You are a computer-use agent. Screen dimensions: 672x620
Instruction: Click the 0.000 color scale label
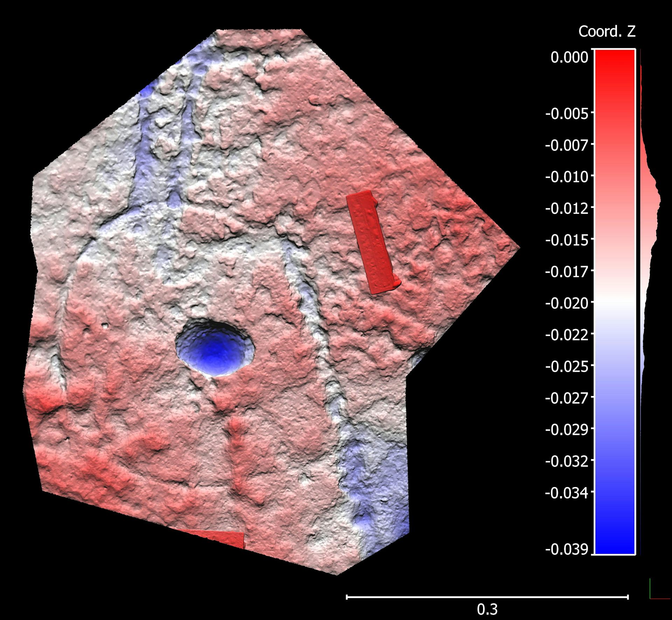tap(569, 57)
